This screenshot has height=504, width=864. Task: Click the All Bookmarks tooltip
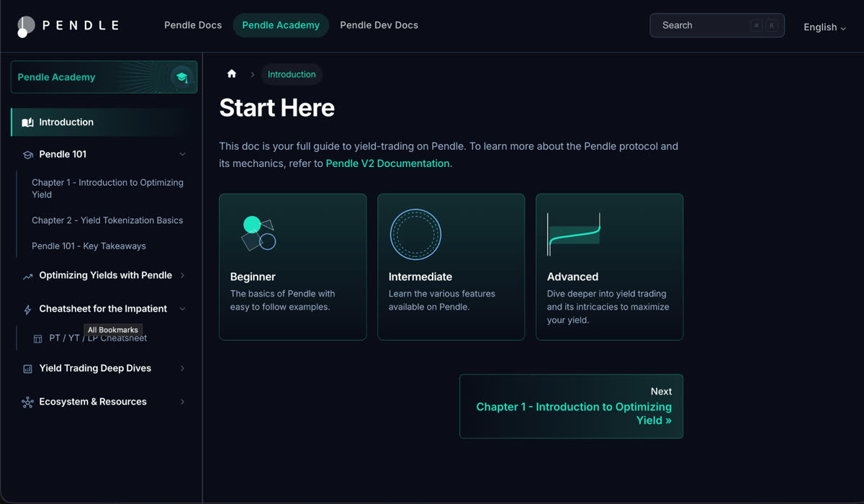113,330
